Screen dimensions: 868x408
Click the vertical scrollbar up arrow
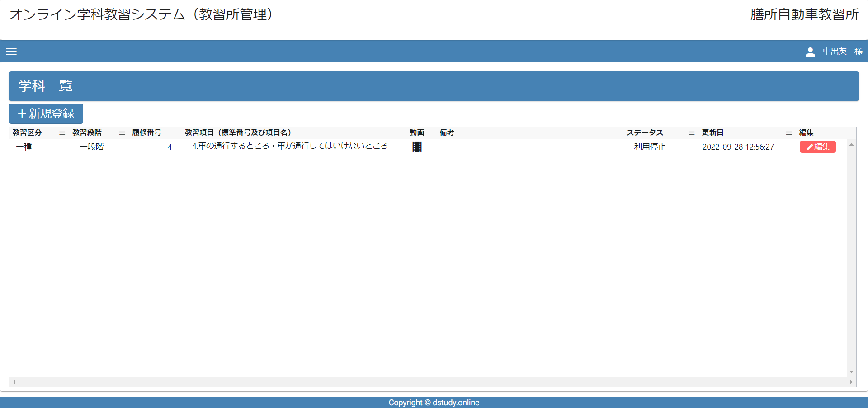pyautogui.click(x=851, y=145)
